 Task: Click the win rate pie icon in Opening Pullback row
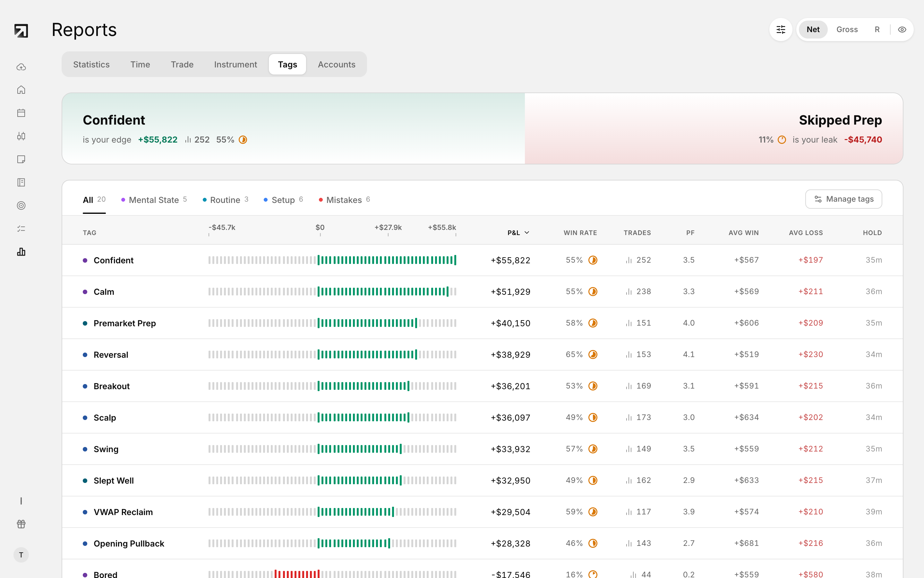pyautogui.click(x=593, y=543)
